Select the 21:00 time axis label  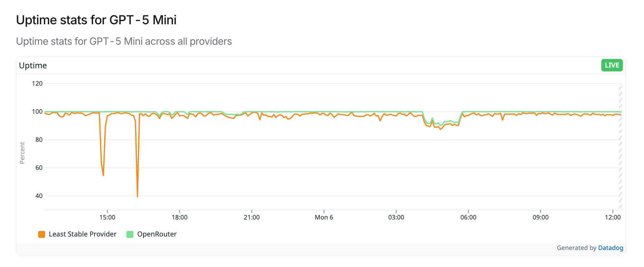[251, 217]
